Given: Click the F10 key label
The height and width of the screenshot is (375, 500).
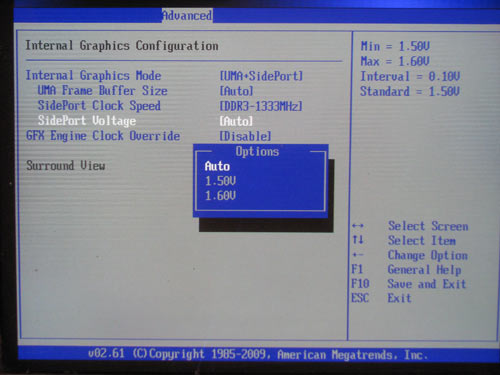Looking at the screenshot, I should (360, 284).
